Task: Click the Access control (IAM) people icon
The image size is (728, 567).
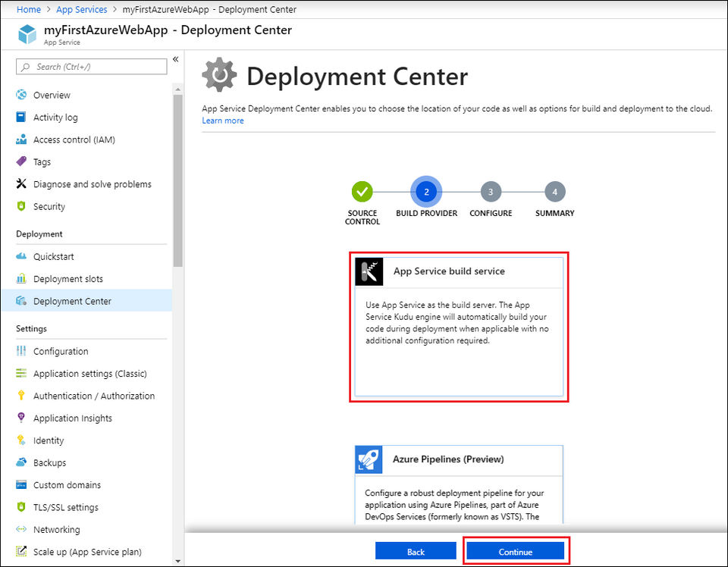Action: 21,139
